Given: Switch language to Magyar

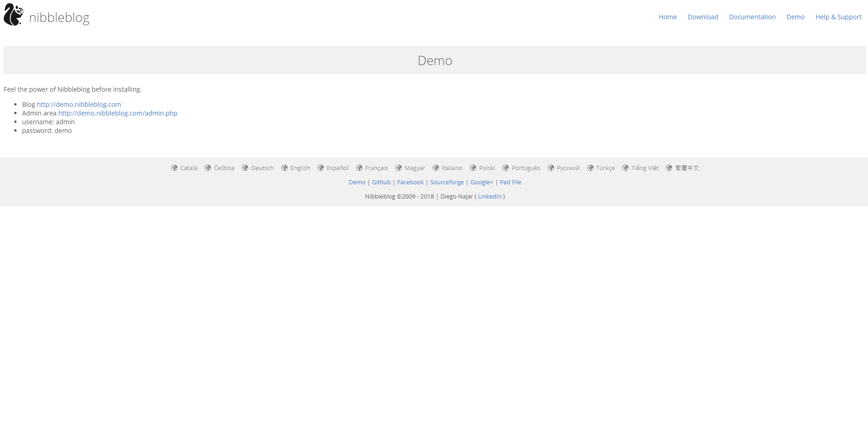Looking at the screenshot, I should click(x=415, y=168).
